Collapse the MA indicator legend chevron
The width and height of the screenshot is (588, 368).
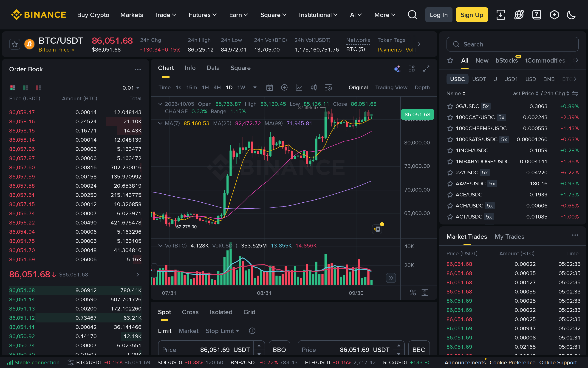tap(160, 123)
